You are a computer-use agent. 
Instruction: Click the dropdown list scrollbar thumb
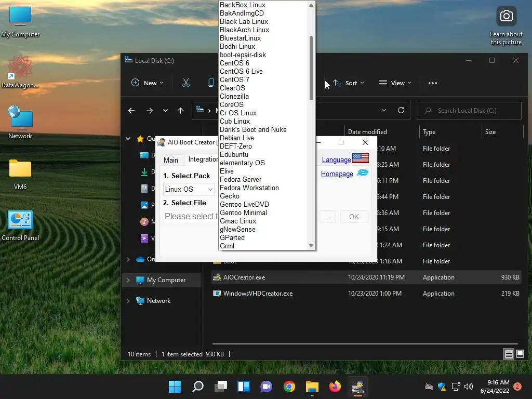[x=311, y=68]
